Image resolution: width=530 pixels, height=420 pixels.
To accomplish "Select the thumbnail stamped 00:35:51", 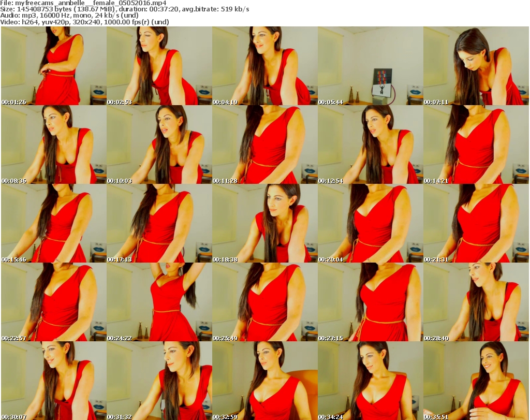I will [x=476, y=381].
